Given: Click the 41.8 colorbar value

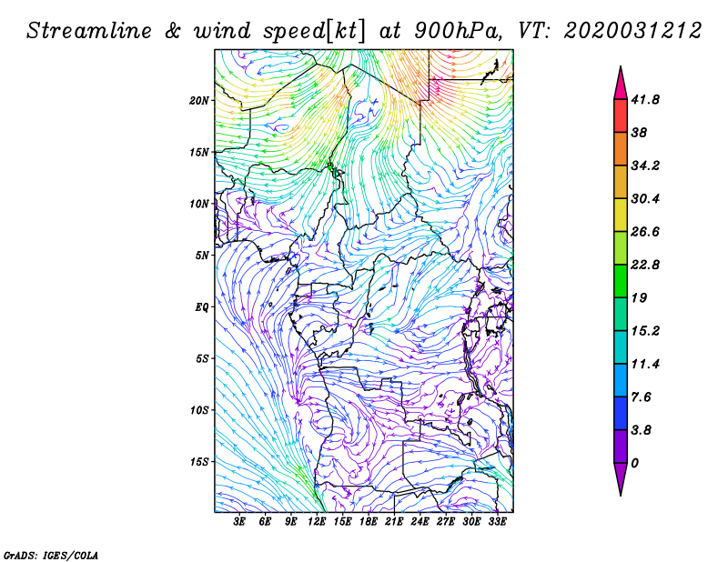Looking at the screenshot, I should [x=645, y=100].
